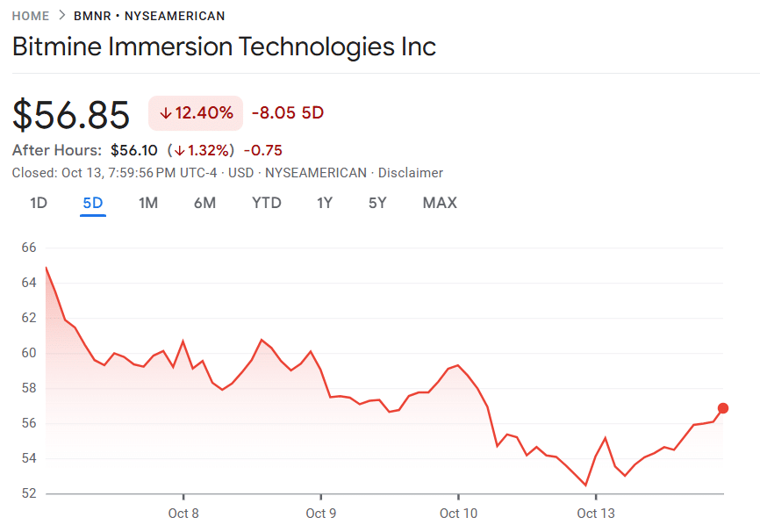Open the 6M price history tab
The height and width of the screenshot is (532, 760).
tap(206, 202)
